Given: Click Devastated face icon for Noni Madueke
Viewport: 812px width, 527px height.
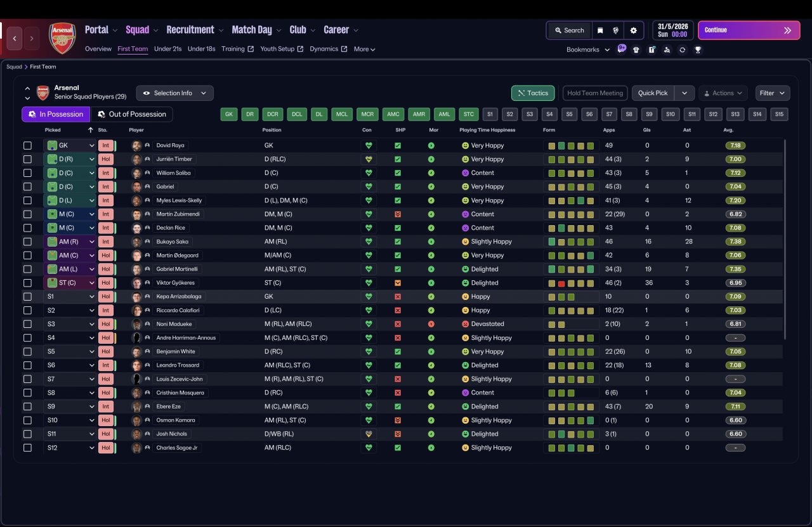Looking at the screenshot, I should (465, 324).
